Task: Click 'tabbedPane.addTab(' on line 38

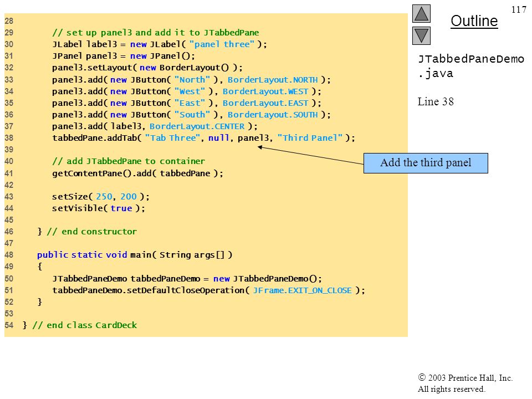Action: coord(96,138)
